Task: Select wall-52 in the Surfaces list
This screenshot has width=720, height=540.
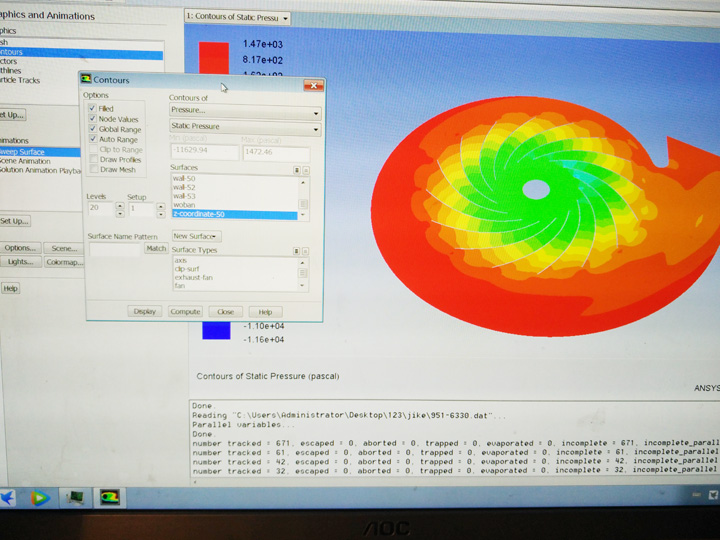Action: 184,187
